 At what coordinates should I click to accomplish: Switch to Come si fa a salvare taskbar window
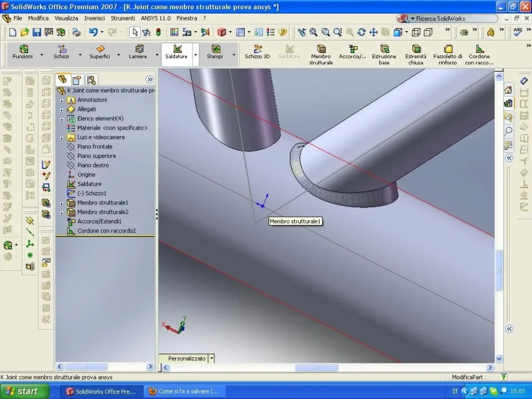[184, 391]
